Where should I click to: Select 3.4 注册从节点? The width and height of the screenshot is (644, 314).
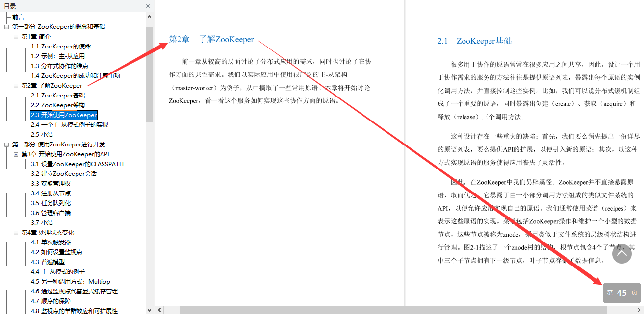51,193
